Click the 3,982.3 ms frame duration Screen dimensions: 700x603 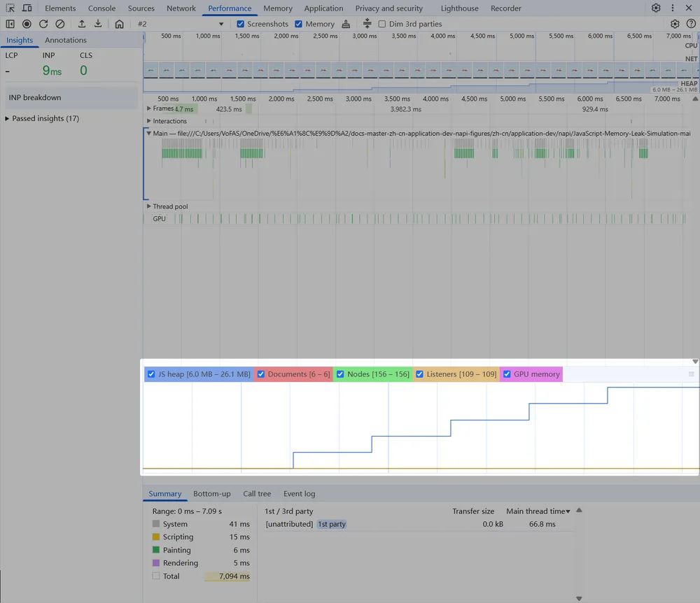click(x=406, y=109)
